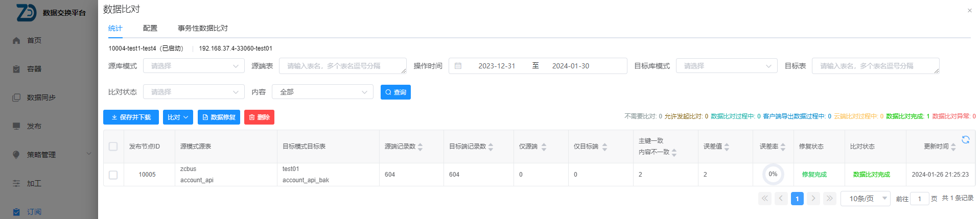Open the comparison status dropdown

pyautogui.click(x=194, y=92)
